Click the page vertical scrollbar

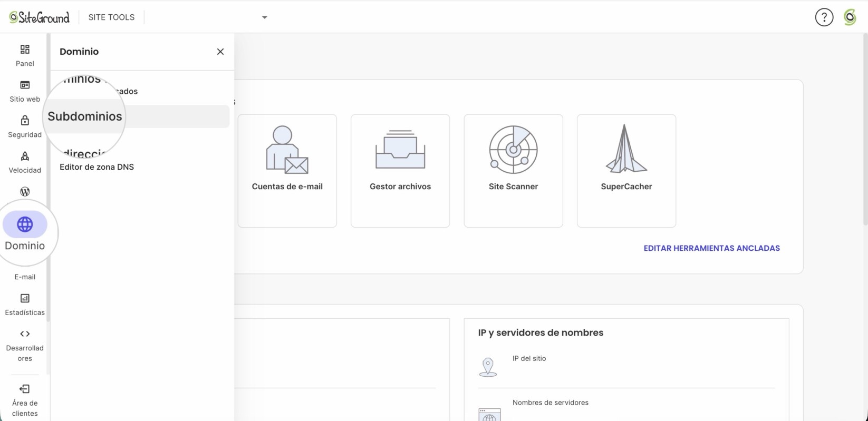(x=865, y=129)
